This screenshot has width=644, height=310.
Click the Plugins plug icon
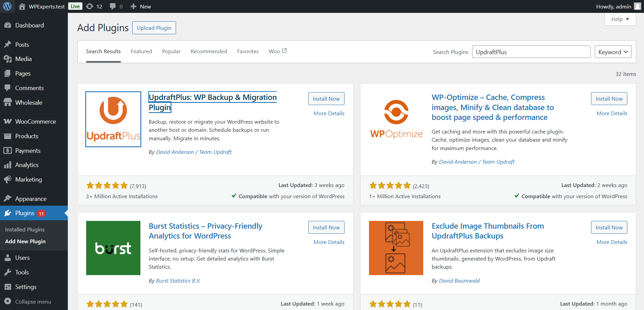tap(8, 213)
